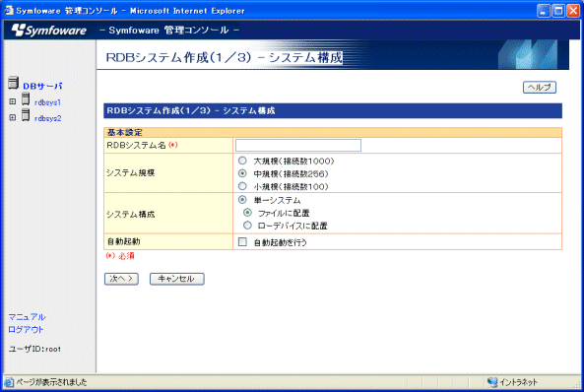Open the DBサーバ link
Viewport: 584px width, 392px height.
click(x=42, y=86)
